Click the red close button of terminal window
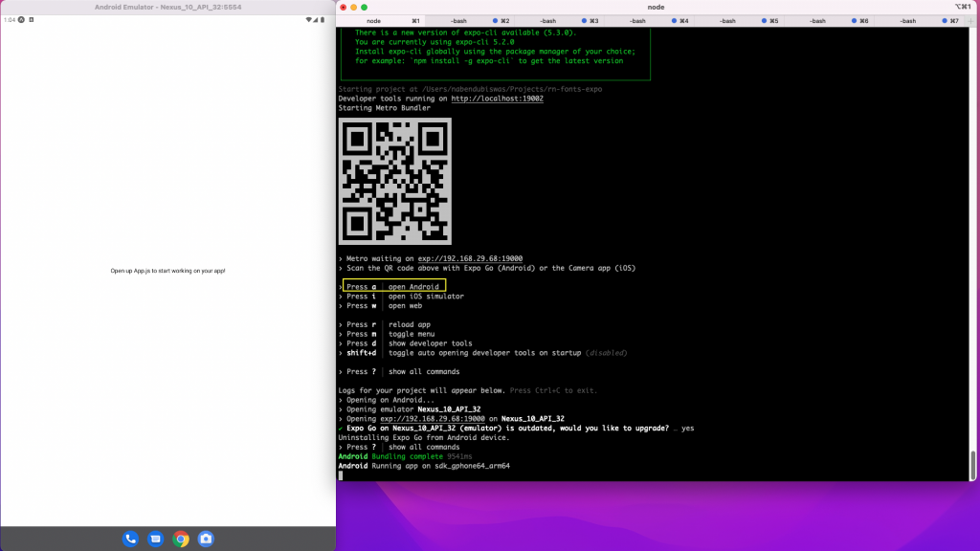Viewport: 980px width, 551px height. tap(344, 7)
